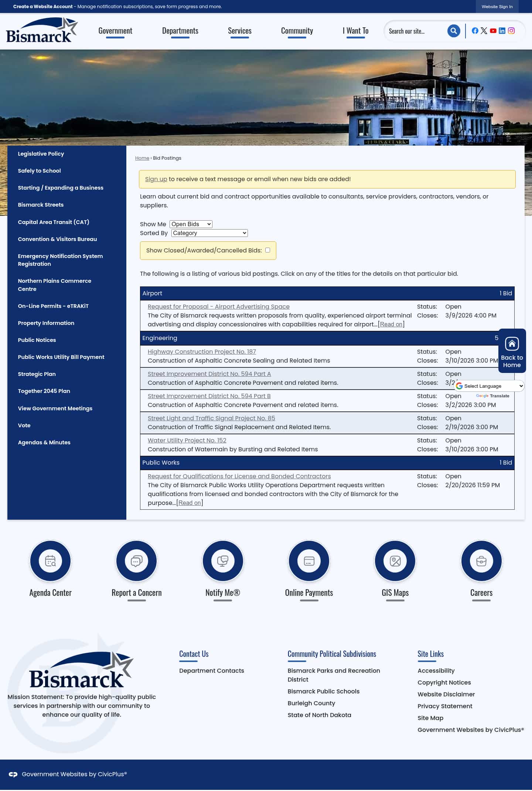Open the I Want To menu
Image resolution: width=532 pixels, height=791 pixels.
(356, 31)
